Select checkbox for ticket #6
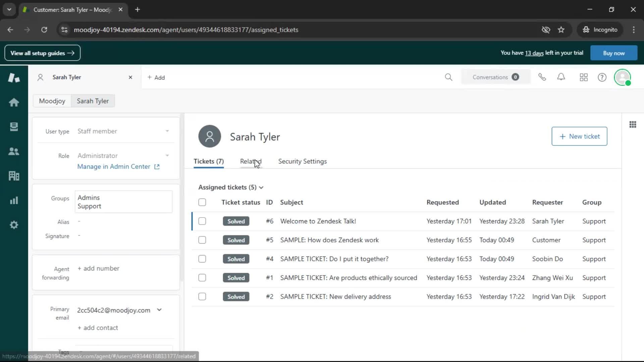The image size is (644, 362). coord(202,221)
